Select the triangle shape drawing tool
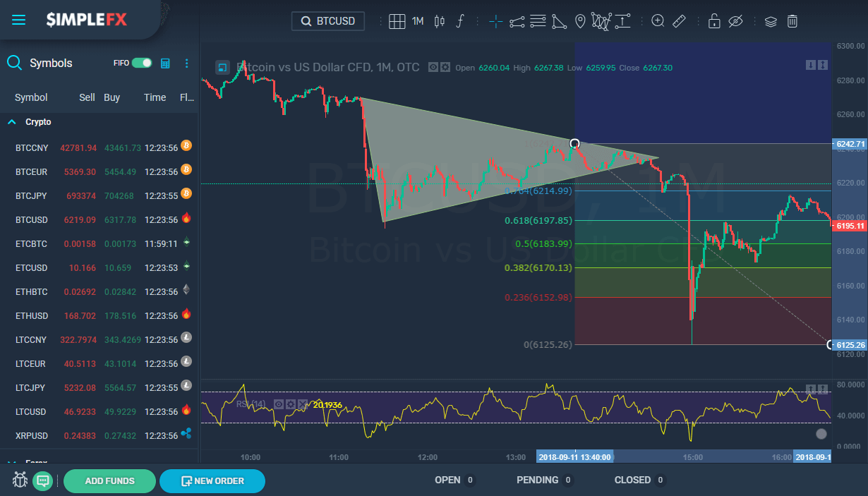868x496 pixels. pos(559,21)
